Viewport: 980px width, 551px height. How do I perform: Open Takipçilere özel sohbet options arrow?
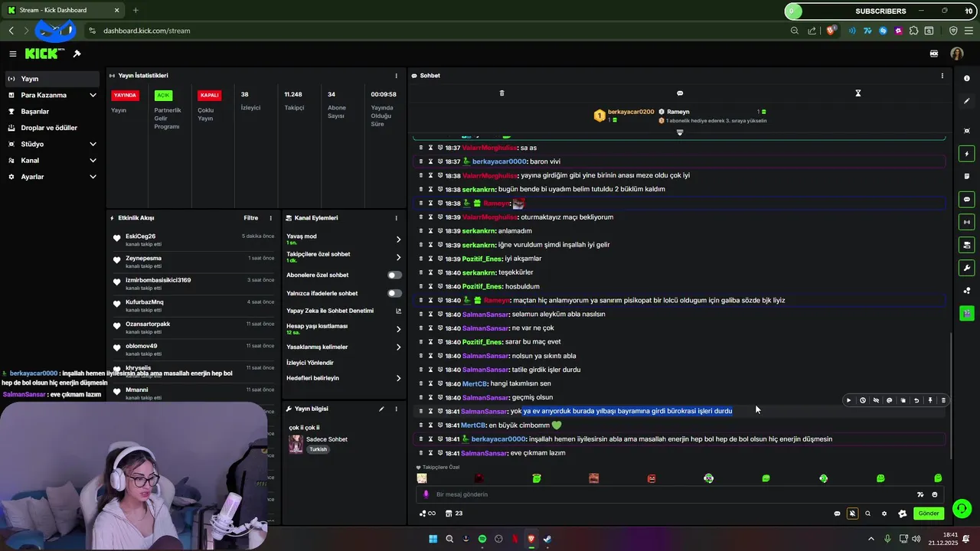[x=398, y=257]
